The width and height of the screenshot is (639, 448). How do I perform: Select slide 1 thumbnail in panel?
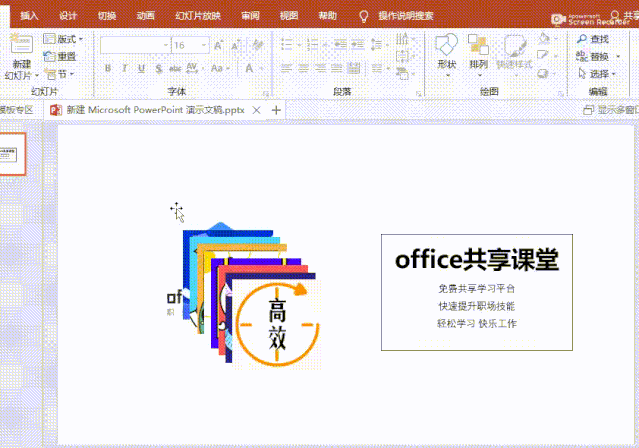pyautogui.click(x=11, y=154)
